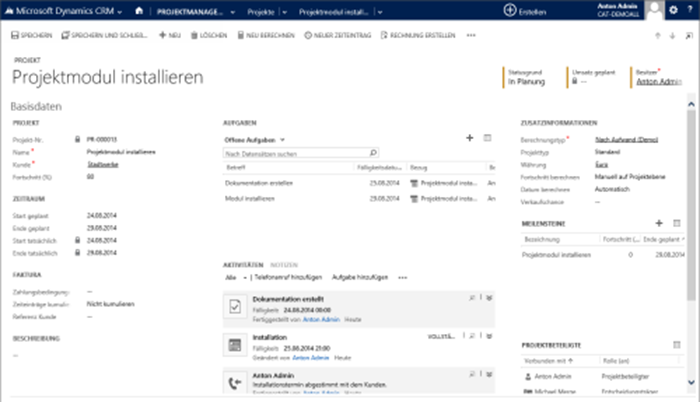Click the Erstellen plus icon

pyautogui.click(x=510, y=10)
